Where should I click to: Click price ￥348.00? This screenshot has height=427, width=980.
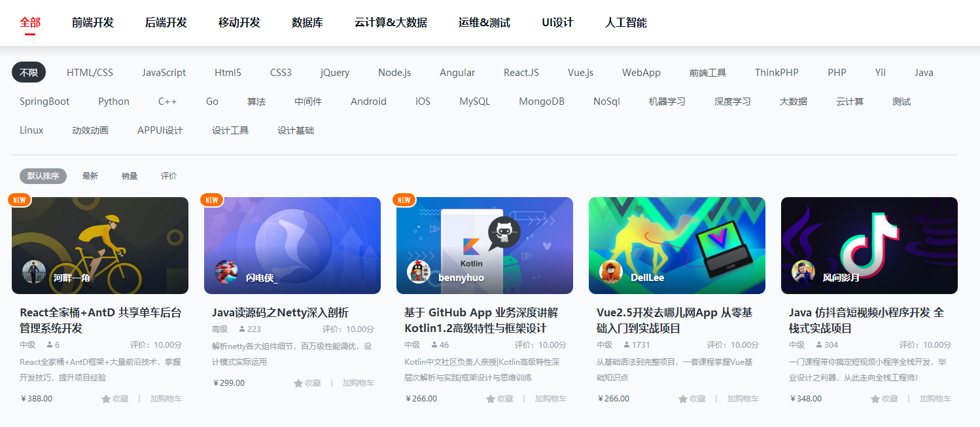806,399
